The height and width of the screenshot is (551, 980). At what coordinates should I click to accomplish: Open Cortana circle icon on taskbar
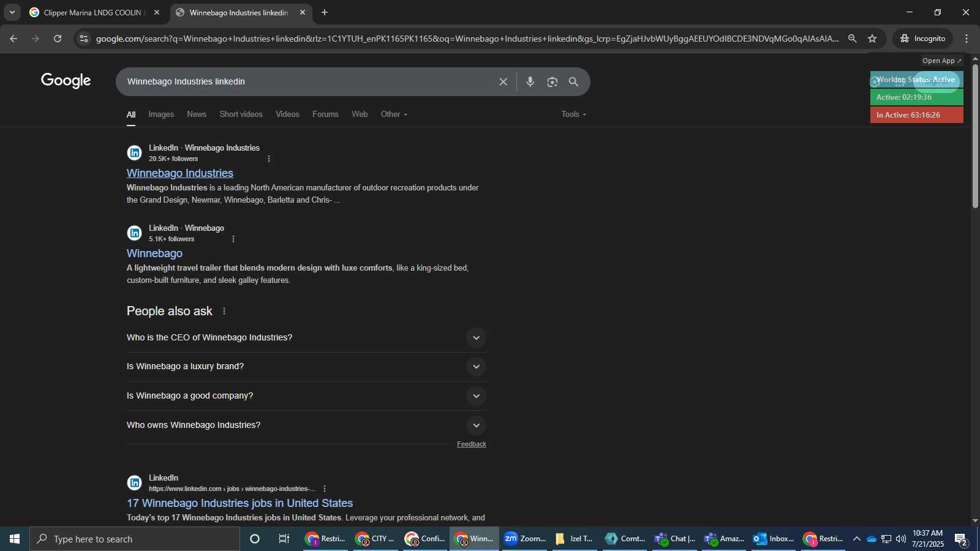pyautogui.click(x=255, y=539)
